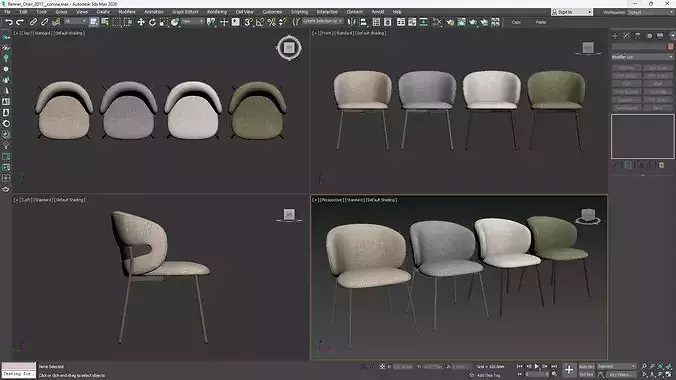Select the Select and Place tool
This screenshot has width=676, height=380.
175,22
